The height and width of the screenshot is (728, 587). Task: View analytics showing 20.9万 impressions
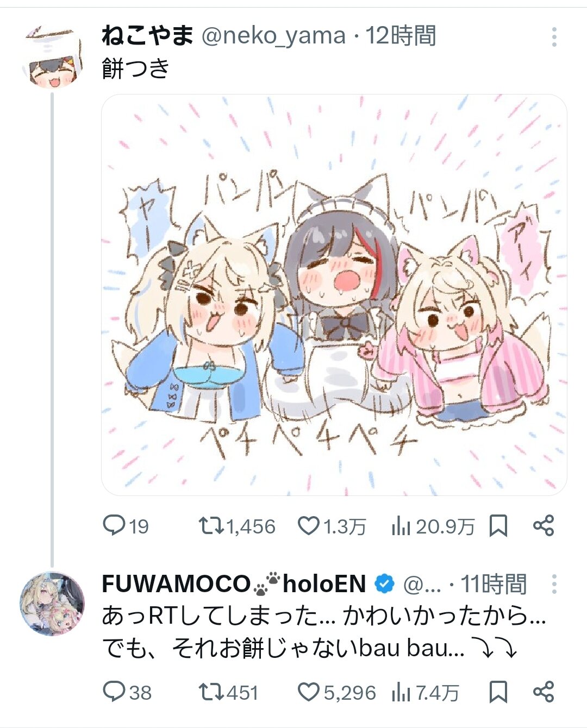coord(433,526)
